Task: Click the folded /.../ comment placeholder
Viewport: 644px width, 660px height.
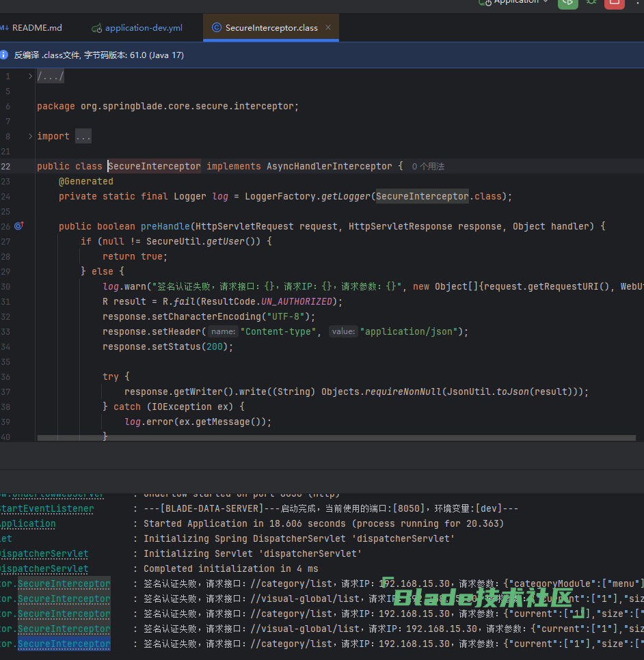Action: (51, 77)
